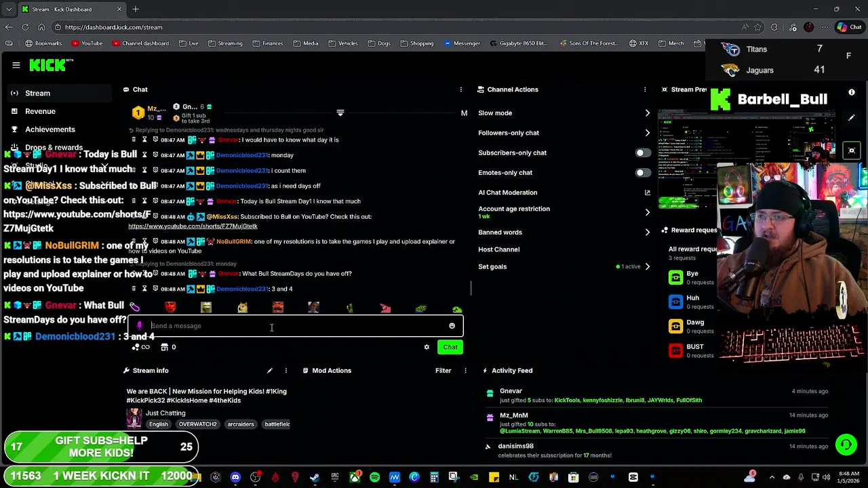Viewport: 868px width, 488px height.
Task: Click the stream preview focus capture icon
Action: pos(852,150)
